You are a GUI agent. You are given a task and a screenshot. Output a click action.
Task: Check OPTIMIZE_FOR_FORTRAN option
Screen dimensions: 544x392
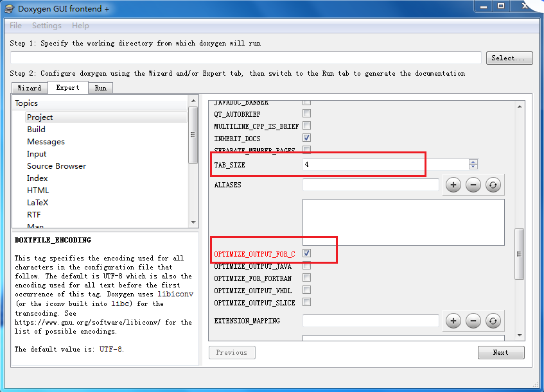pos(307,278)
